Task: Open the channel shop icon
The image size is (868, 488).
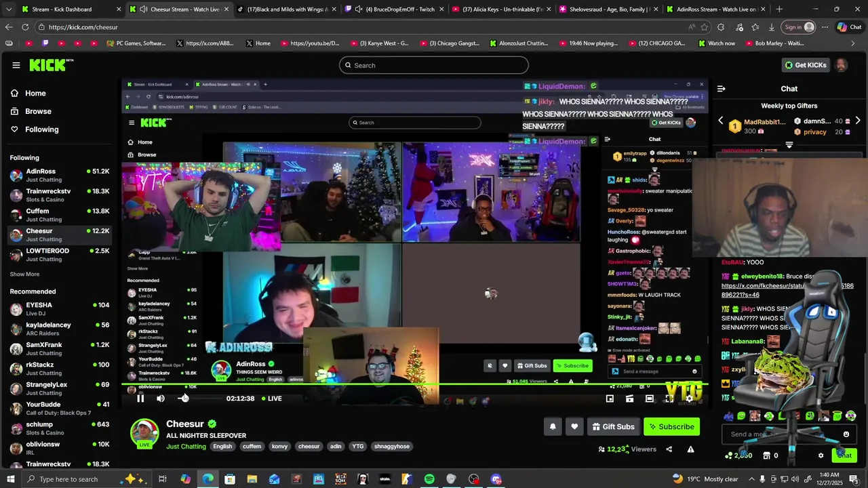Action: pyautogui.click(x=766, y=455)
